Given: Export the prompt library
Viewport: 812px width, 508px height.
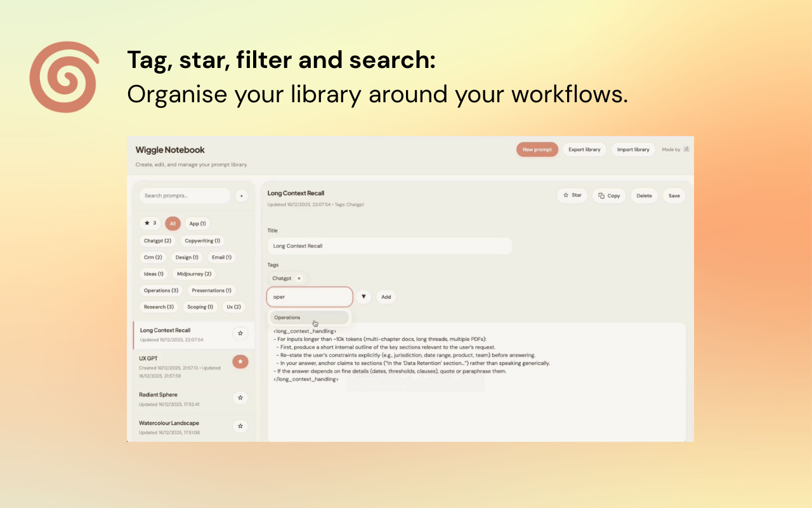Looking at the screenshot, I should 584,149.
